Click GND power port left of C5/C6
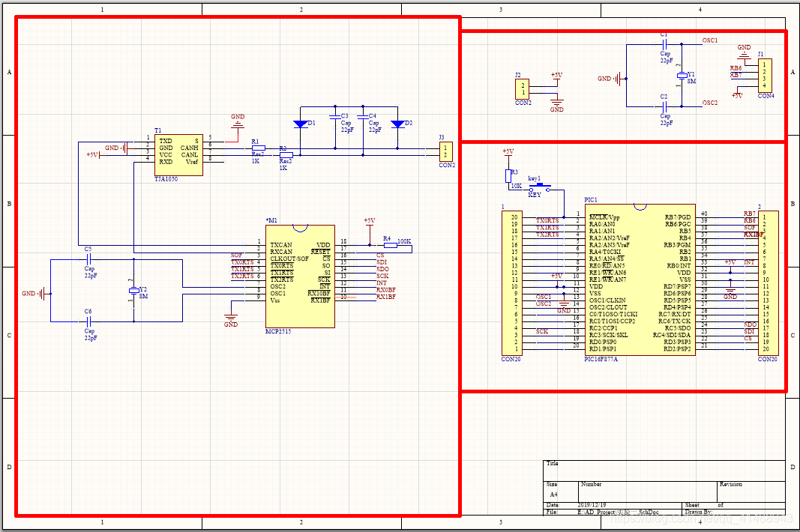 click(x=37, y=293)
